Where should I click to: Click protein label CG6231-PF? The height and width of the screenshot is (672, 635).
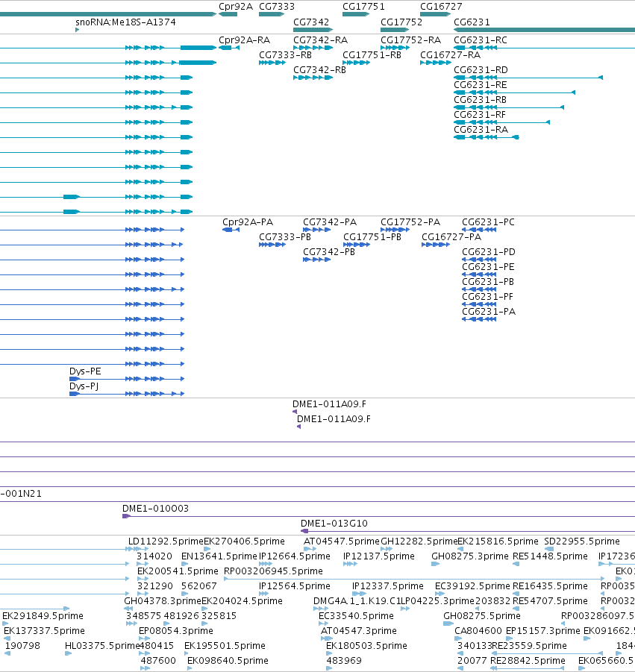coord(487,297)
